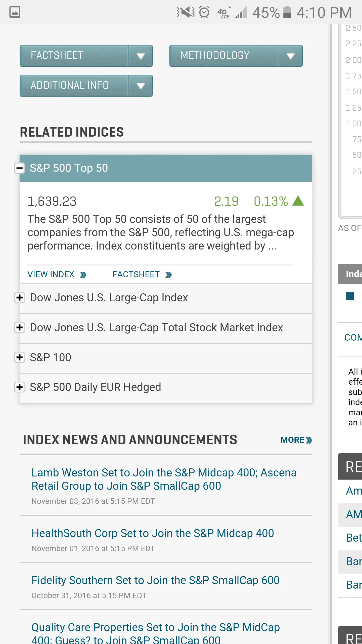The height and width of the screenshot is (644, 362).
Task: Tap the 4:10 PM clock
Action: 324,12
